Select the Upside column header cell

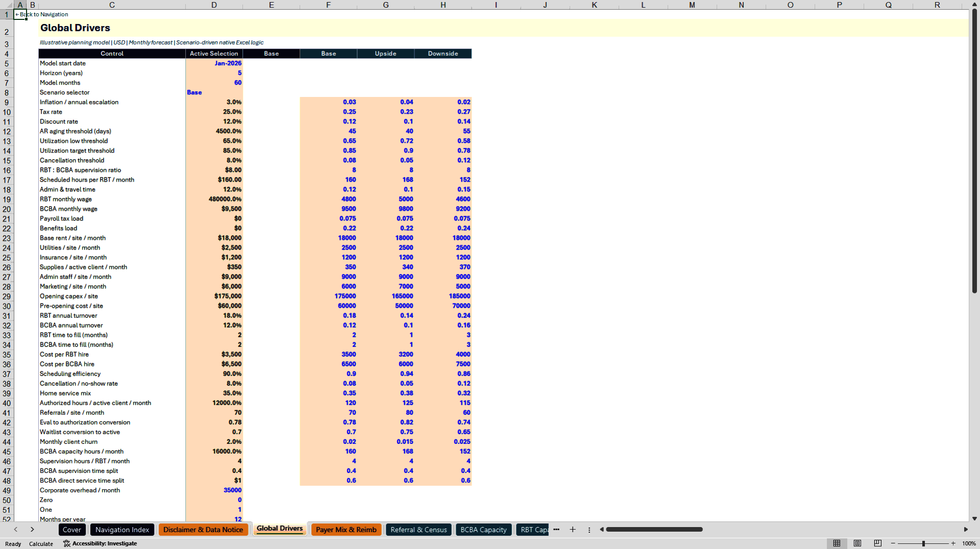[x=385, y=54]
